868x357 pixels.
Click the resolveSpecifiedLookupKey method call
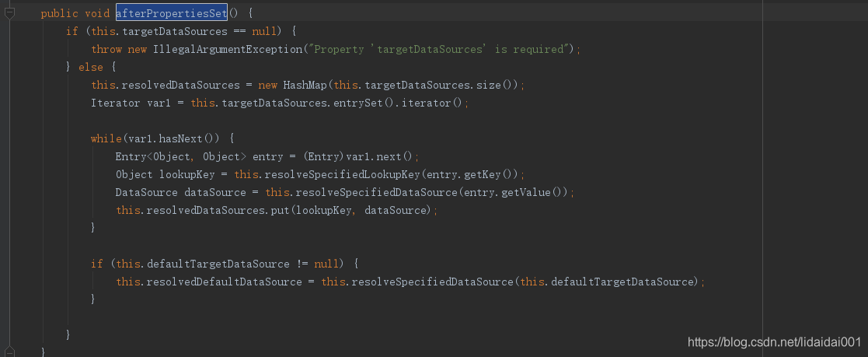(x=343, y=175)
